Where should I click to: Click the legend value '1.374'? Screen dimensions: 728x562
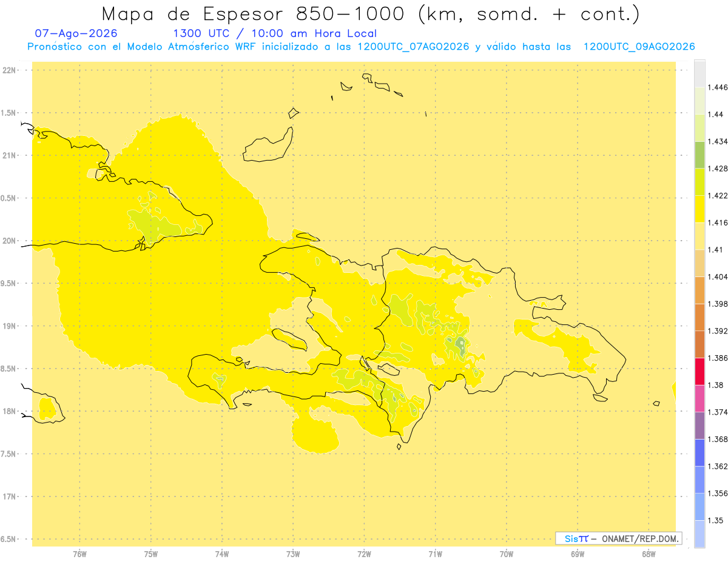pos(718,412)
